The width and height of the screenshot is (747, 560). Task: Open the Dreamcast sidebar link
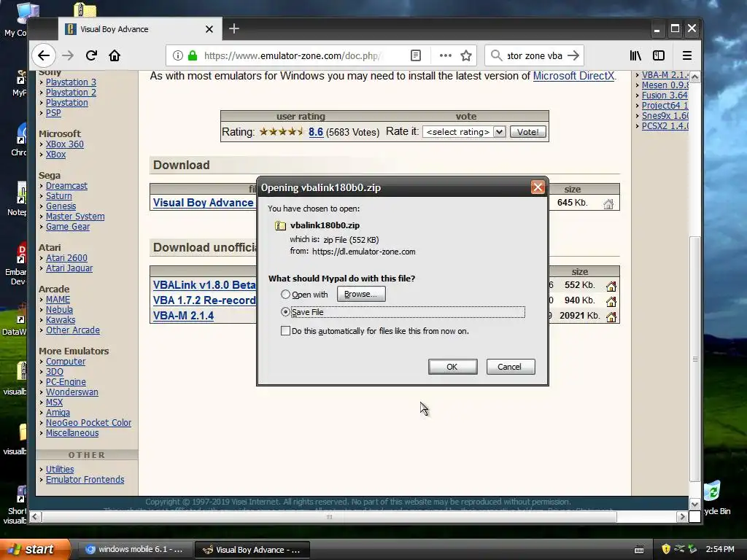tap(66, 186)
